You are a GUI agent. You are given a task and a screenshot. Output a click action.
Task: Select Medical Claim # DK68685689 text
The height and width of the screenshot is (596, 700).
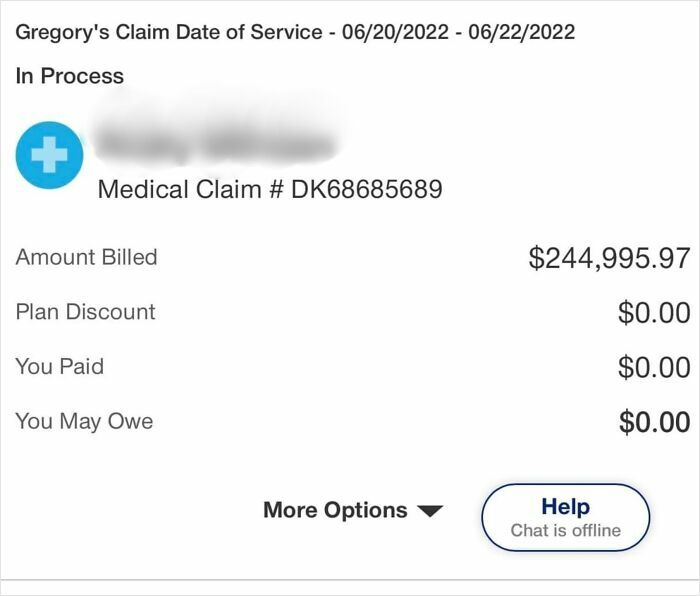click(x=270, y=189)
